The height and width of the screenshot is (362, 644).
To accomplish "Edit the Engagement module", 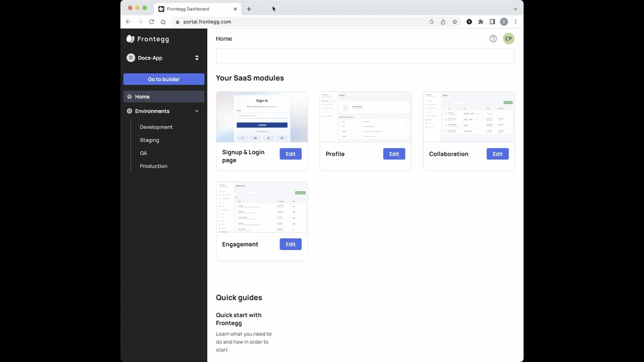I will tap(290, 244).
